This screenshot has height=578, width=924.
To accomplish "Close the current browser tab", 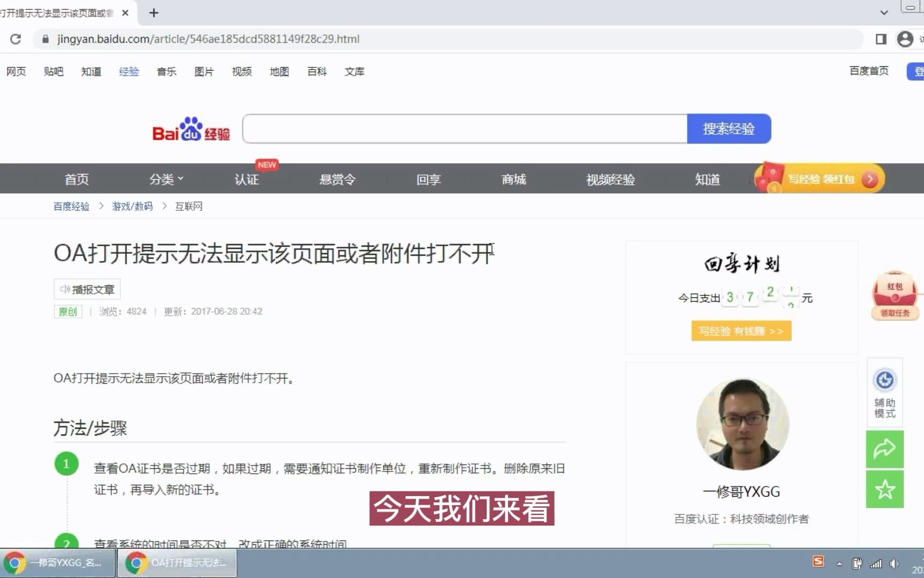I will point(125,13).
